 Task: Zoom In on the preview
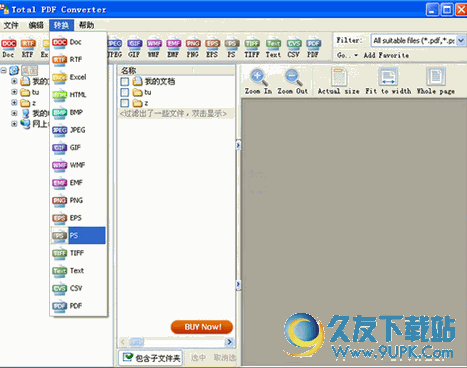258,81
